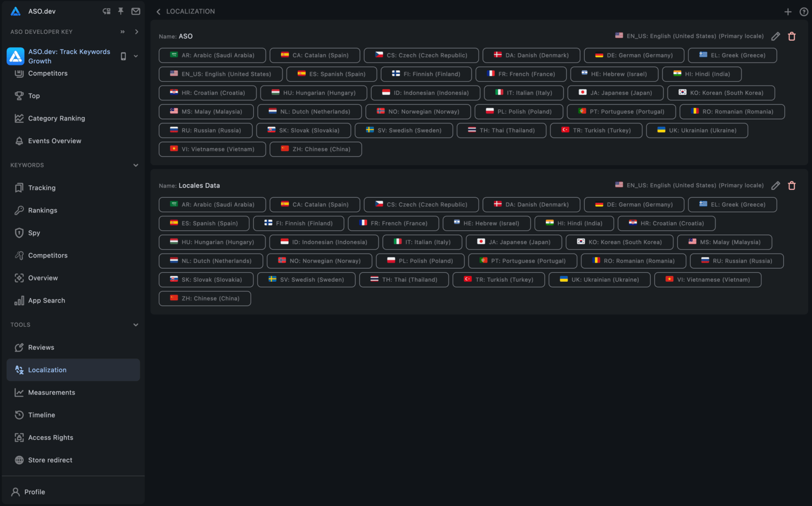This screenshot has width=812, height=506.
Task: Open Tracking in the sidebar
Action: coord(42,188)
